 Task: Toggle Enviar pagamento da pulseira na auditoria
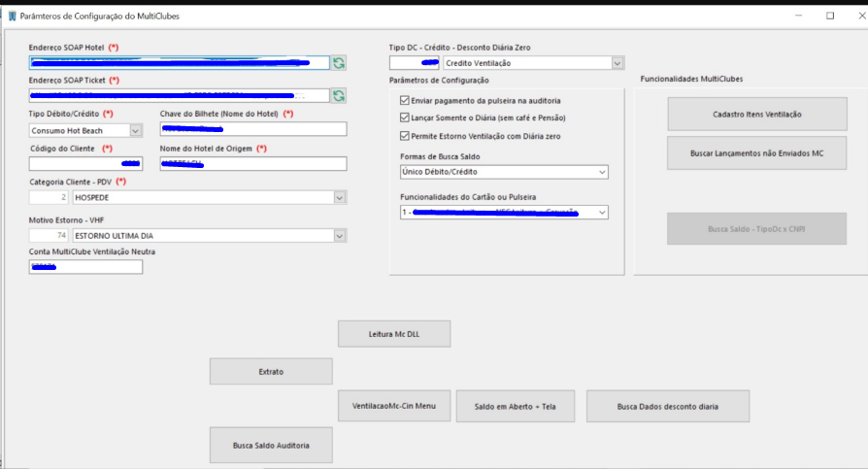pos(405,100)
